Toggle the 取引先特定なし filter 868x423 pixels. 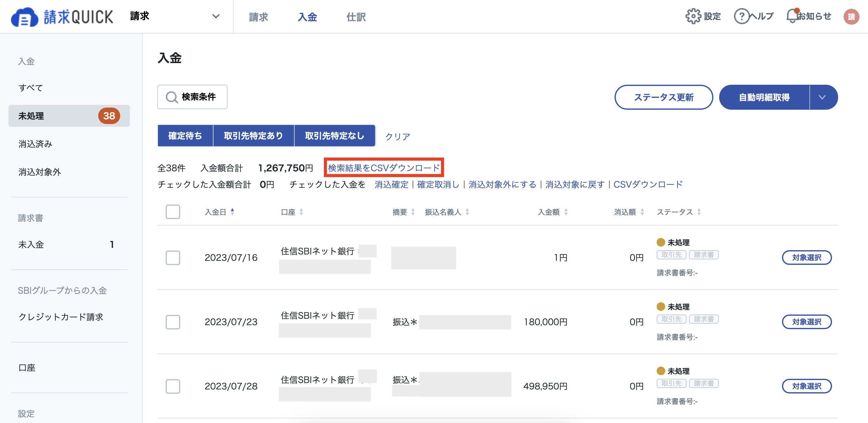click(334, 135)
